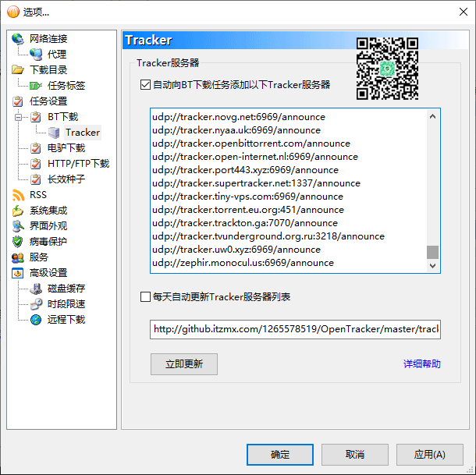
Task: Click udp://tracker.openbittorrent.com/announce line
Action: (251, 144)
